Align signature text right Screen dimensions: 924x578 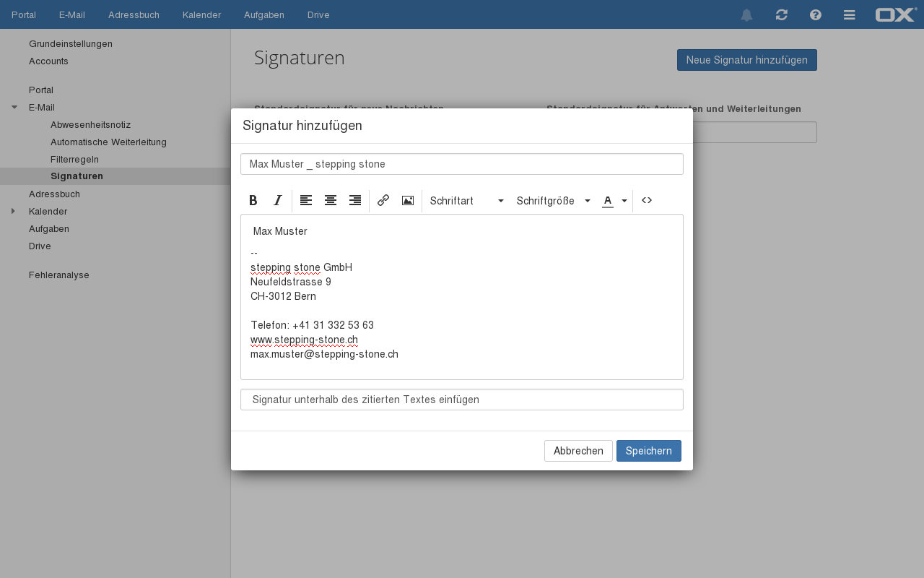[355, 201]
